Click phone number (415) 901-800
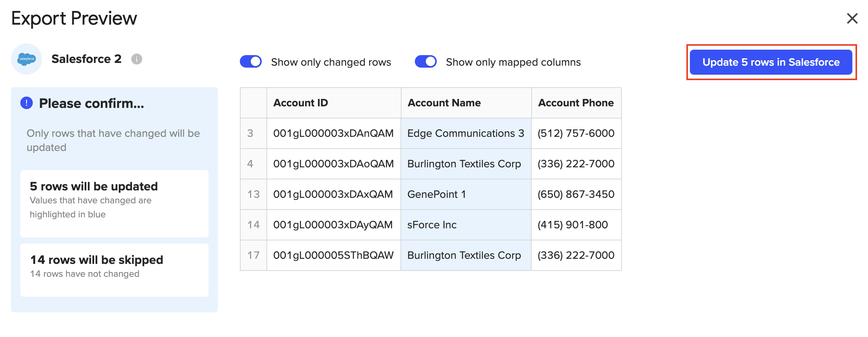Screen dimensions: 868x337 [572, 225]
